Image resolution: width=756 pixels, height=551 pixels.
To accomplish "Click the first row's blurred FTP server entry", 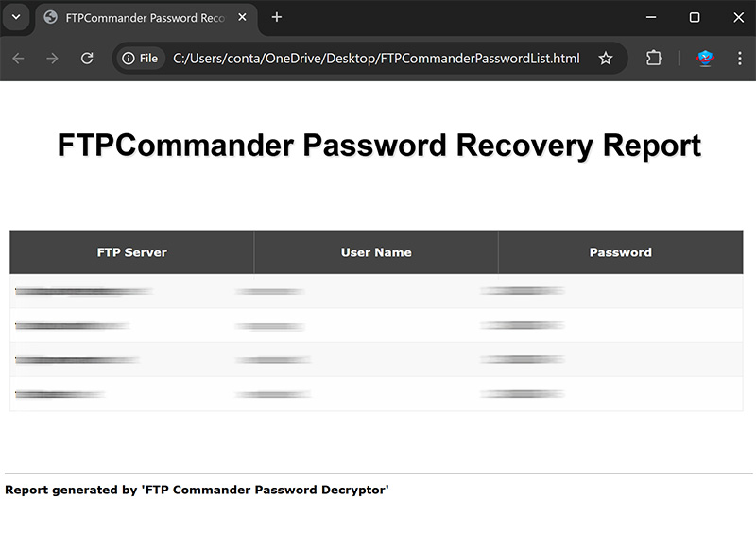I will (x=83, y=291).
